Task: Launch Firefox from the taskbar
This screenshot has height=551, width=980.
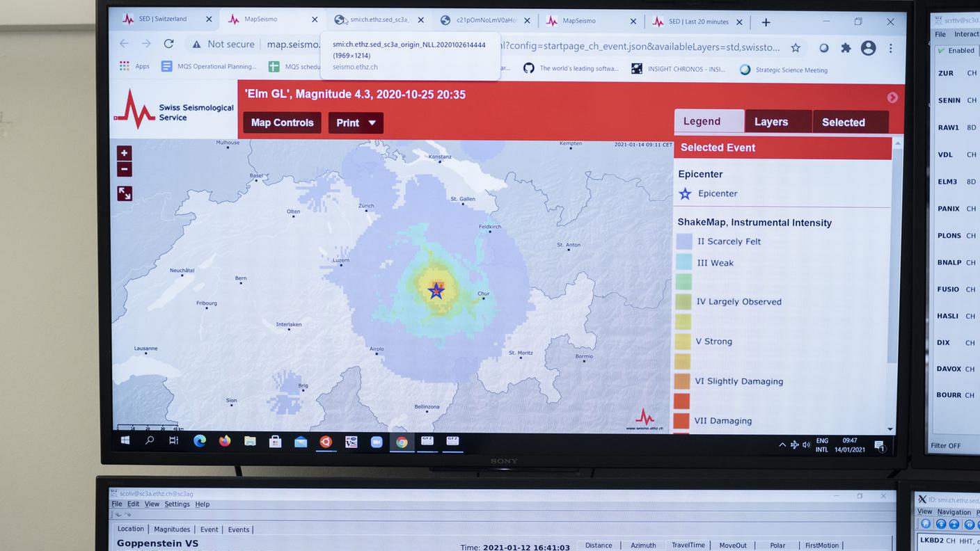Action: tap(225, 440)
